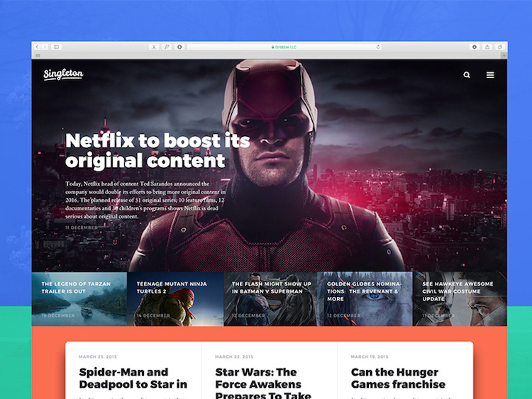Add a new tab with the plus button
Viewport: 532px width, 399px height.
504,55
